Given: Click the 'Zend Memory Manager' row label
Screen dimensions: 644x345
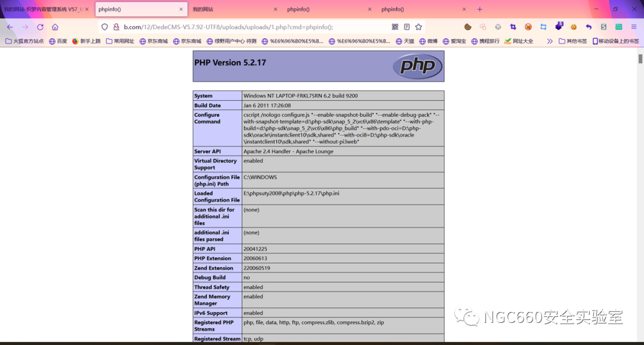Looking at the screenshot, I should pos(212,300).
